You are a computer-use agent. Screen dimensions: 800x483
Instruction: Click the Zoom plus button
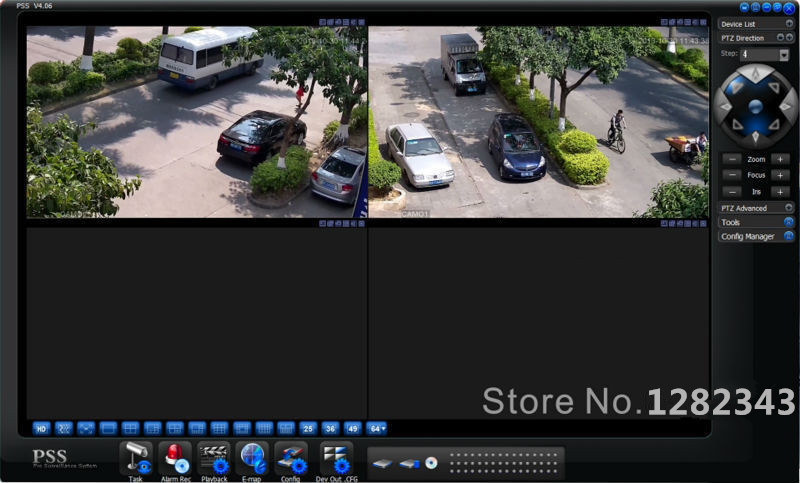pyautogui.click(x=780, y=159)
